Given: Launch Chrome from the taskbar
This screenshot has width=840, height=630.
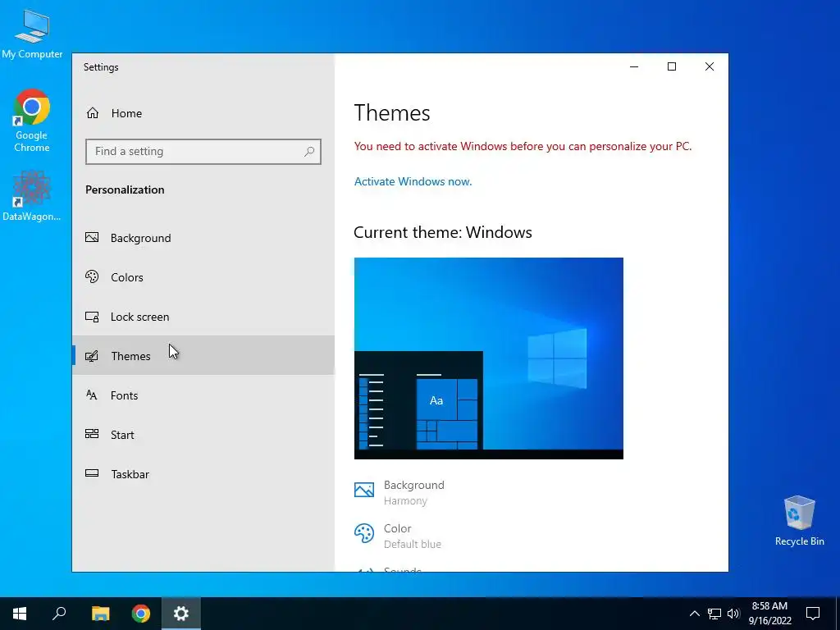Looking at the screenshot, I should click(x=141, y=614).
